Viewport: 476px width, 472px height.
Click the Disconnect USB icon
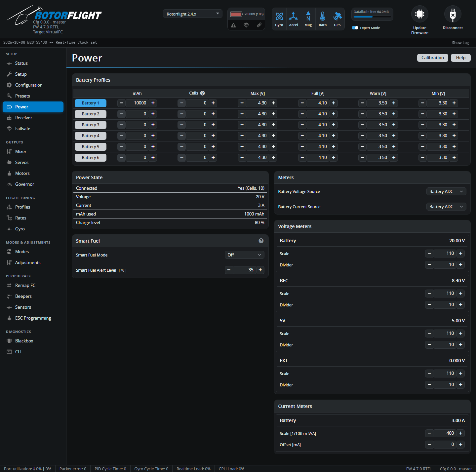point(453,14)
